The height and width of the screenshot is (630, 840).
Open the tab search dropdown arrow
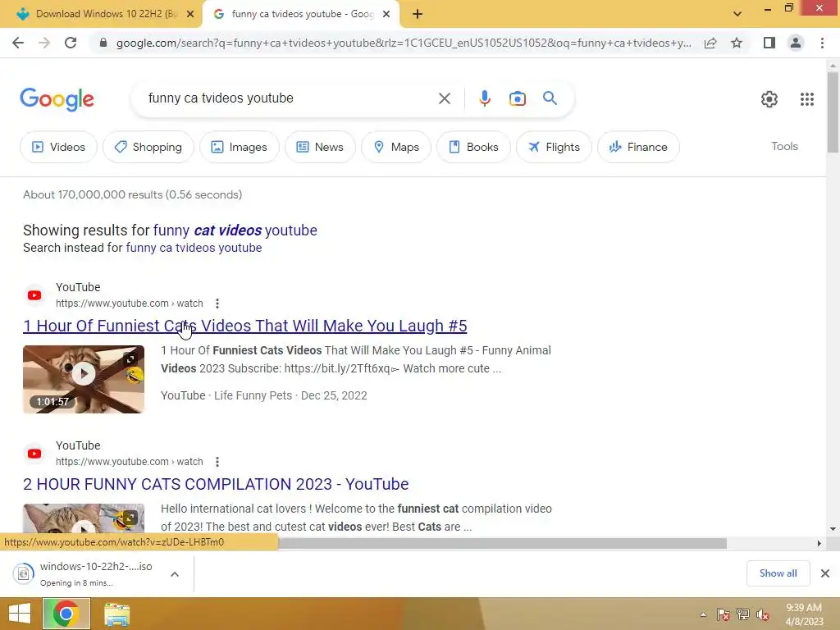coord(737,14)
